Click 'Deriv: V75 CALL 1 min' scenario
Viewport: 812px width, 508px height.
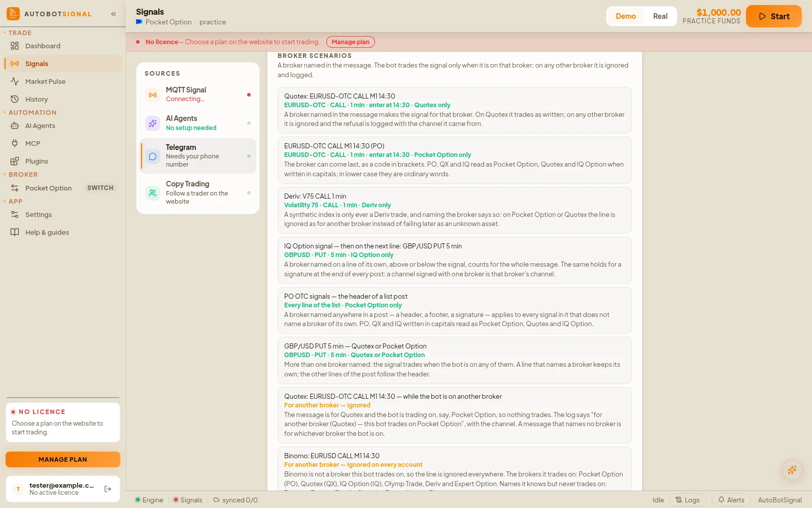tap(455, 210)
